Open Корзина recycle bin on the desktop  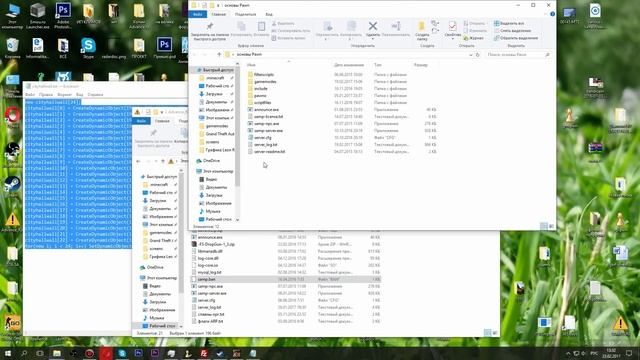12,48
